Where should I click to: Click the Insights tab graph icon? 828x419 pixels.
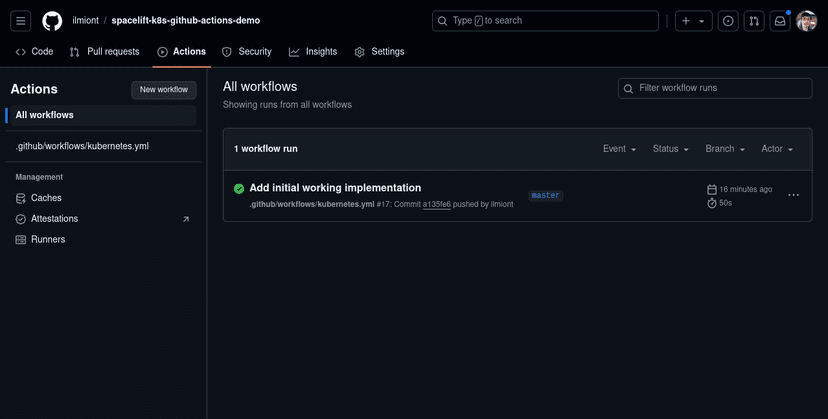point(294,52)
